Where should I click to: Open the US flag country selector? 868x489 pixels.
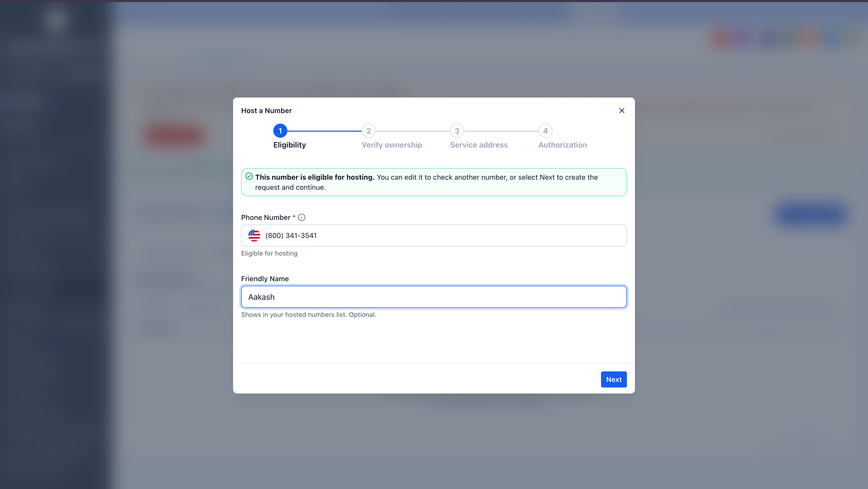click(x=254, y=235)
